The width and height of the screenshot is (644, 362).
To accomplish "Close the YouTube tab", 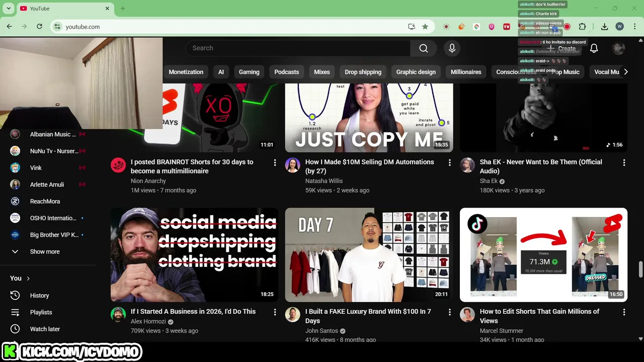I will pos(107,9).
